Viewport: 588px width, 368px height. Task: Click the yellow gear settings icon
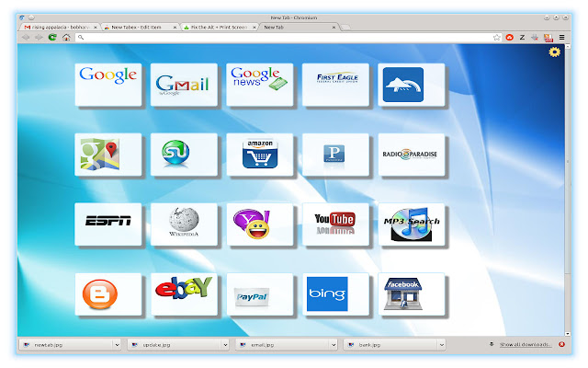[555, 52]
